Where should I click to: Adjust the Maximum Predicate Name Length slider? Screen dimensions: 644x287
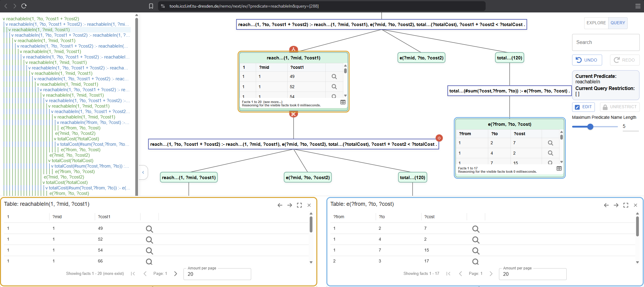(590, 127)
